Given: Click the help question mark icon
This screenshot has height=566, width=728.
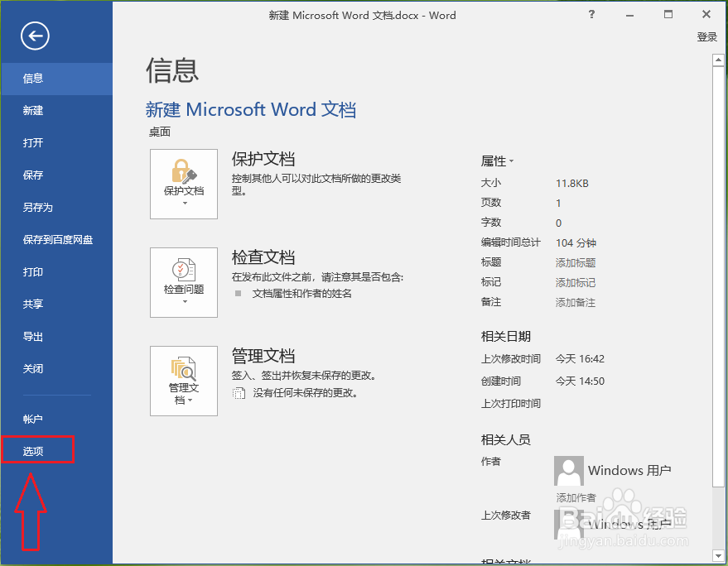Looking at the screenshot, I should click(x=591, y=14).
